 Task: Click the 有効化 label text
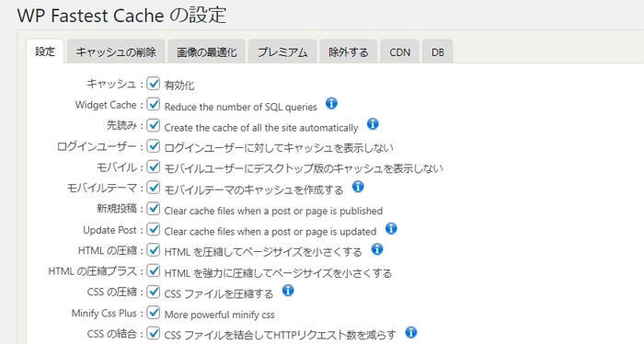tap(179, 86)
